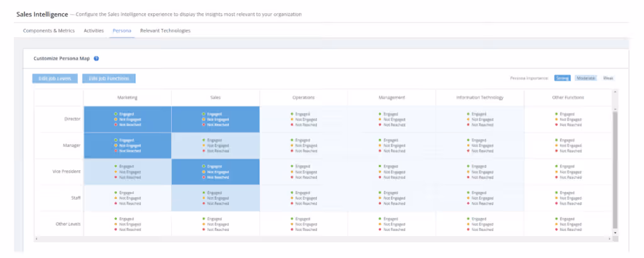Click Engaged dot in Manager Marketing cell
The image size is (644, 258).
(x=116, y=140)
